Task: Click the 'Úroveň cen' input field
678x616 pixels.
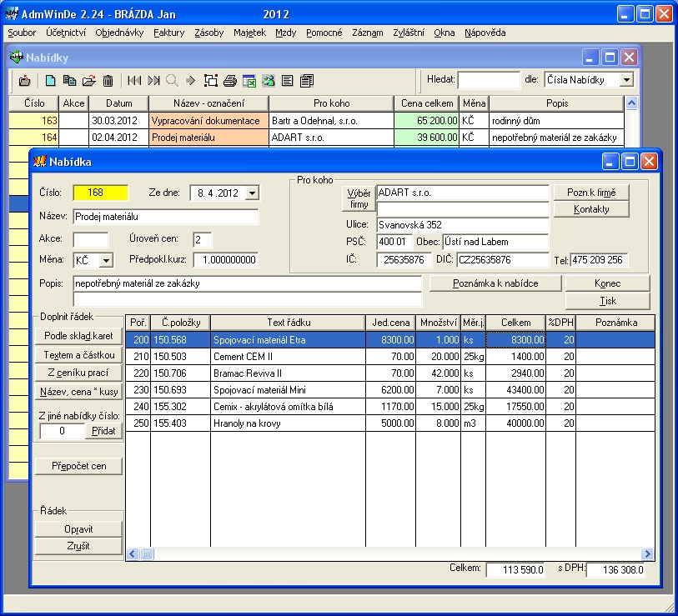Action: point(203,240)
